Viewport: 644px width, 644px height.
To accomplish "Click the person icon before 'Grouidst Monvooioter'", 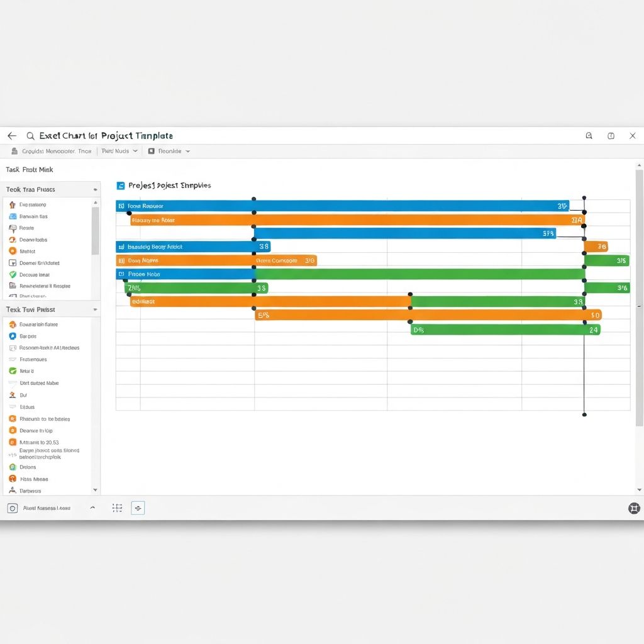I will 14,151.
